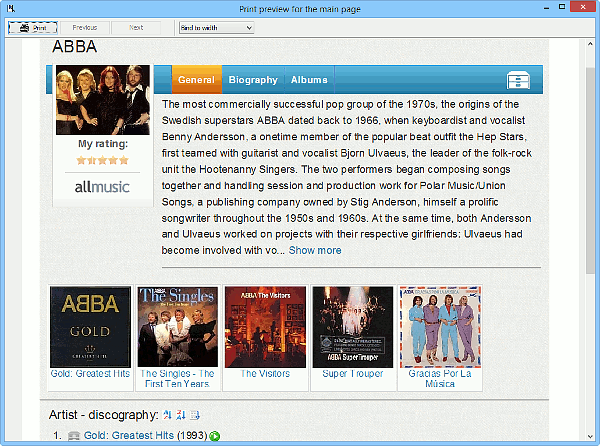Click the disc icon before Gold: Greatest Hits entry
The height and width of the screenshot is (446, 600).
tap(73, 436)
